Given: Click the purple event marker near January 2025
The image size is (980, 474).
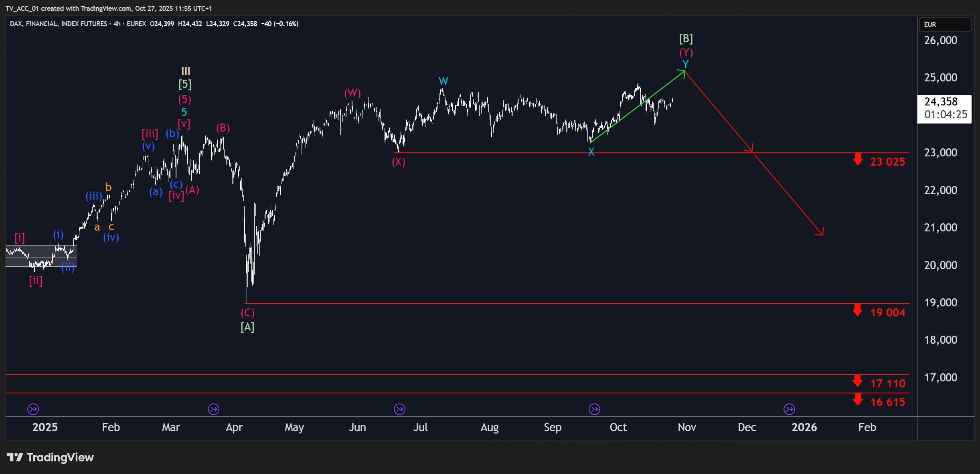Looking at the screenshot, I should click(x=33, y=409).
